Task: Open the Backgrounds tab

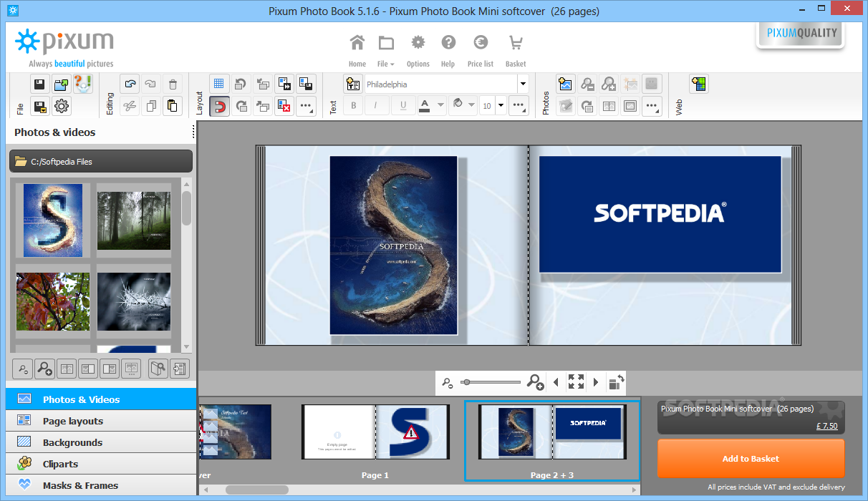Action: pos(72,442)
